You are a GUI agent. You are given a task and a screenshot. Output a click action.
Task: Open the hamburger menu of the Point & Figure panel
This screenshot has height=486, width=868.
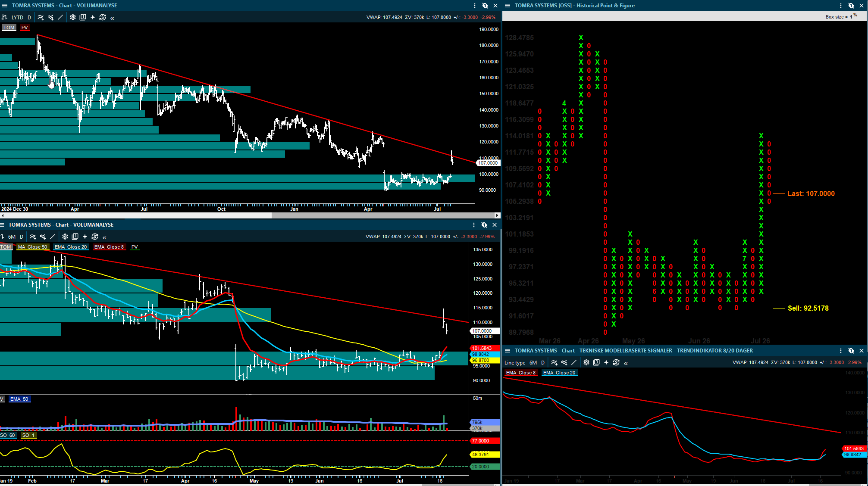[x=508, y=6]
